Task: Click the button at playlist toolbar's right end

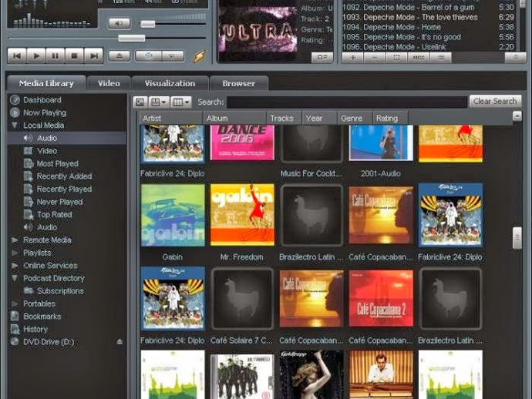Action: pyautogui.click(x=515, y=58)
